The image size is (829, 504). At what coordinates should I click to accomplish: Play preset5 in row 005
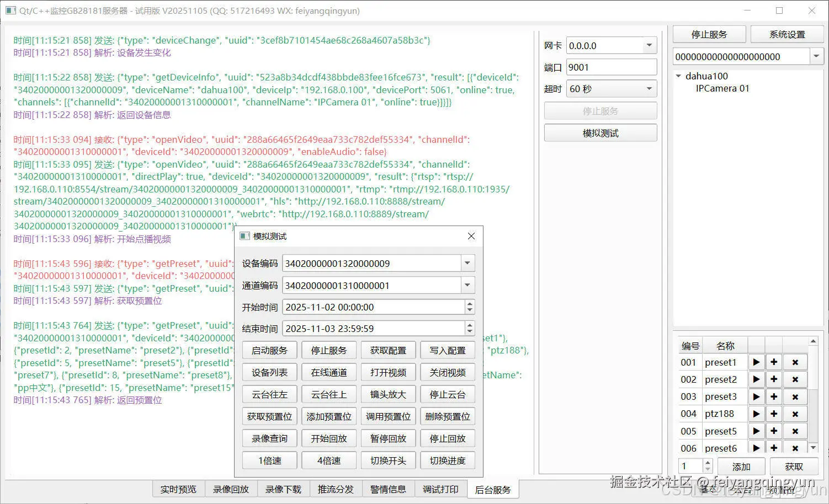756,431
